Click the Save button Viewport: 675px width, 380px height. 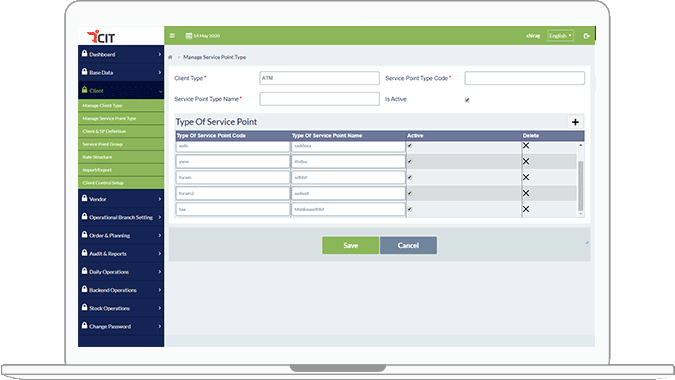pyautogui.click(x=350, y=245)
